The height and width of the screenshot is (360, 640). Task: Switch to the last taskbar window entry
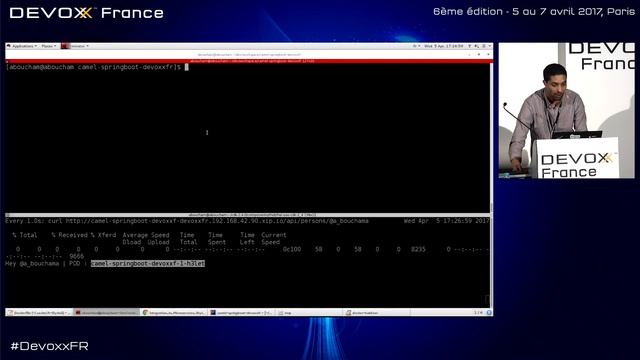(x=377, y=313)
